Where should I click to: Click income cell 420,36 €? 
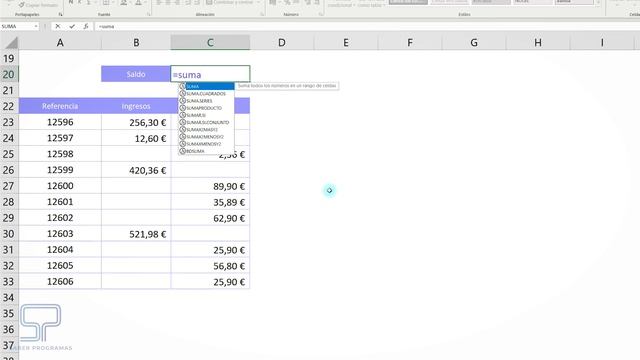(x=136, y=170)
